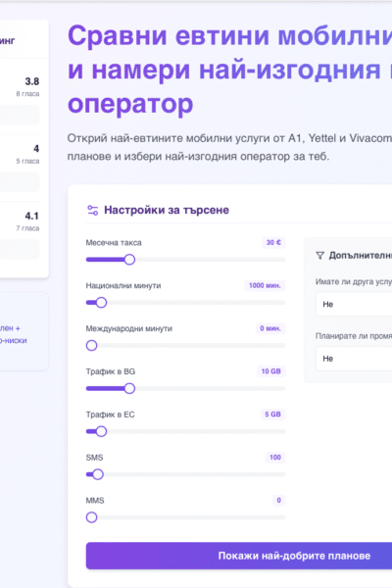Click the 5 GB value badge

[272, 415]
